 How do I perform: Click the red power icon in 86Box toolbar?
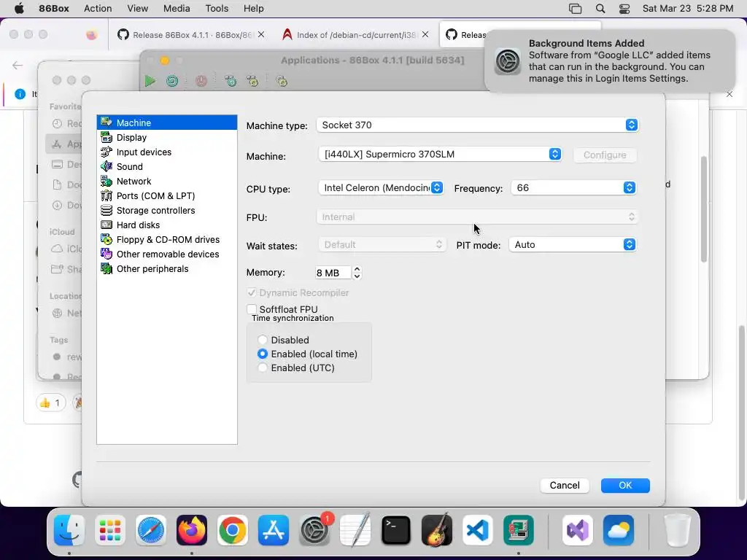click(201, 81)
